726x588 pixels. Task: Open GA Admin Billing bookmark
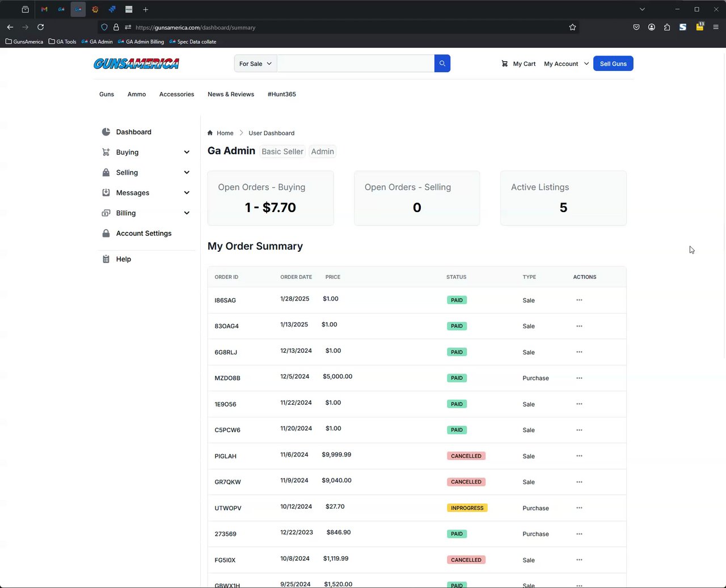coord(141,41)
